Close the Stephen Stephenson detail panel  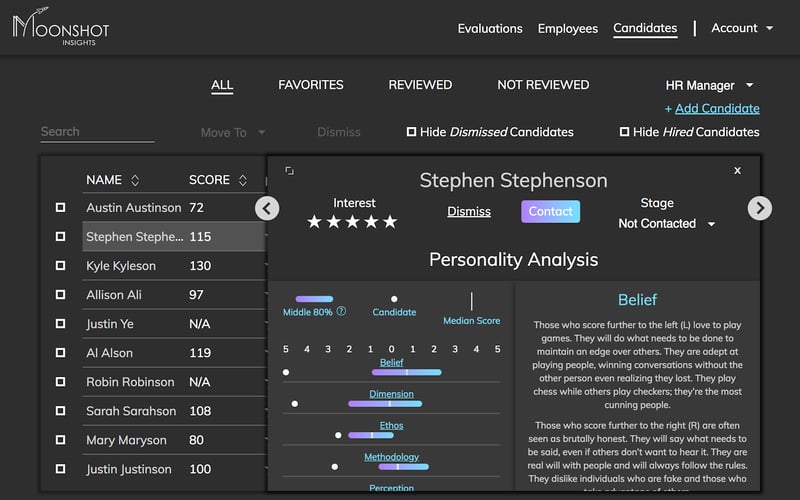(737, 170)
